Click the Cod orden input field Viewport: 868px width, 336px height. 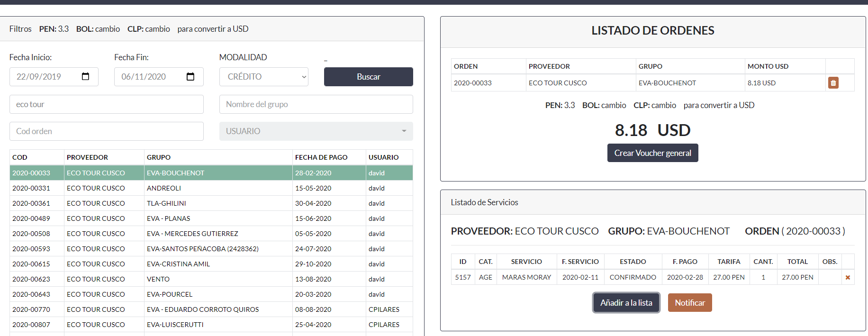click(x=106, y=131)
